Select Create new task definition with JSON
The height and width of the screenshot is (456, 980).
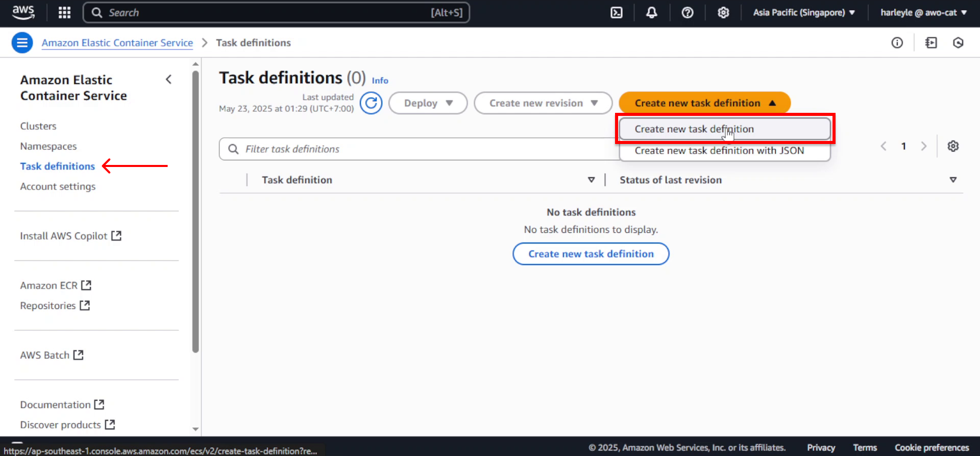click(x=725, y=151)
